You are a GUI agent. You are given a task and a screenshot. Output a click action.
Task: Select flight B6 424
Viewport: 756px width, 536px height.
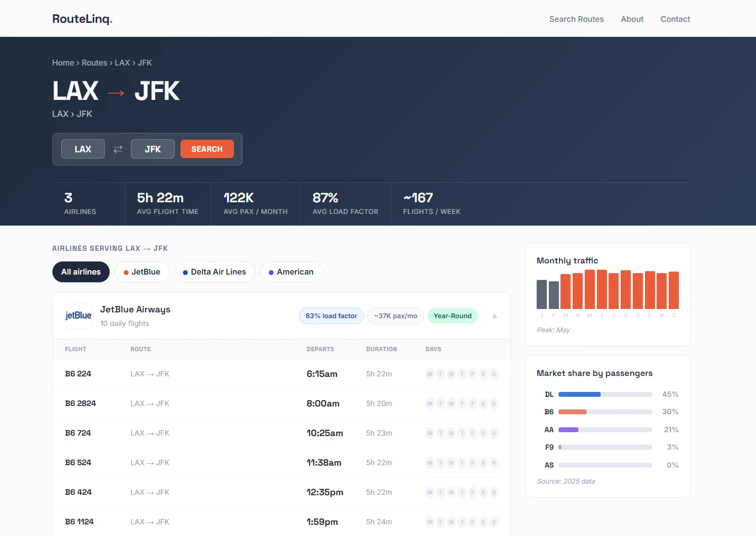coord(281,492)
